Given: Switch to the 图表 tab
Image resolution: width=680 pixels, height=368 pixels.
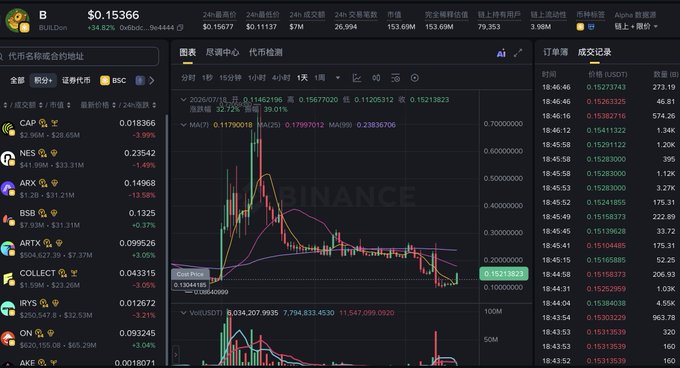Looking at the screenshot, I should coord(188,52).
